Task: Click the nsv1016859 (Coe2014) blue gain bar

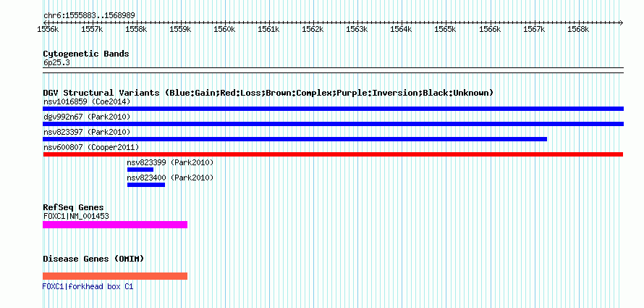Action: point(333,109)
